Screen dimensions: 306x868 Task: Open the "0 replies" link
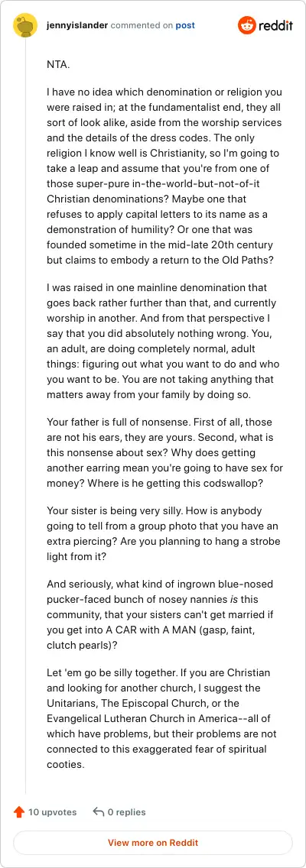point(127,812)
